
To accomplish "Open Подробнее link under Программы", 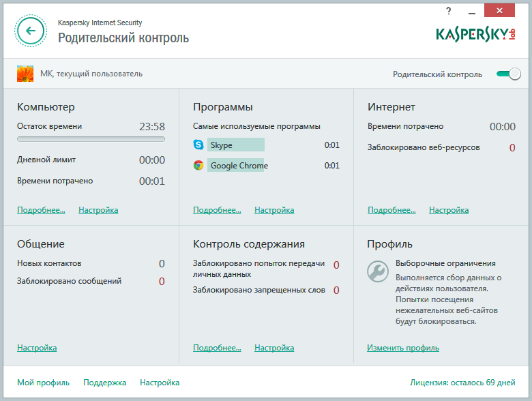I will pos(217,210).
